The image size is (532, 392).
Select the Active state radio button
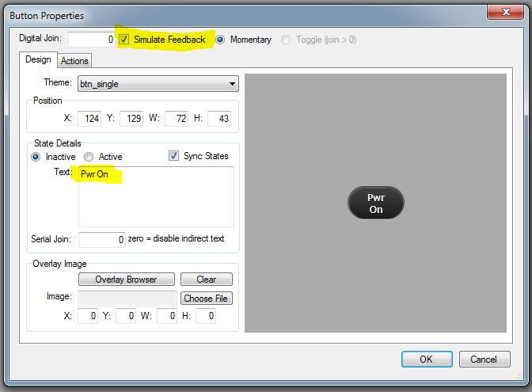coord(89,157)
